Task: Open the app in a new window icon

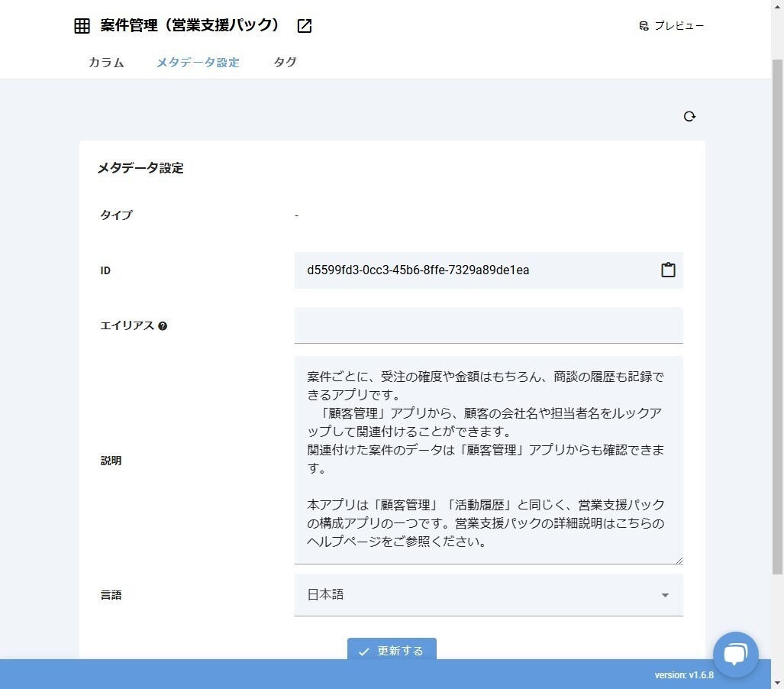Action: click(304, 26)
